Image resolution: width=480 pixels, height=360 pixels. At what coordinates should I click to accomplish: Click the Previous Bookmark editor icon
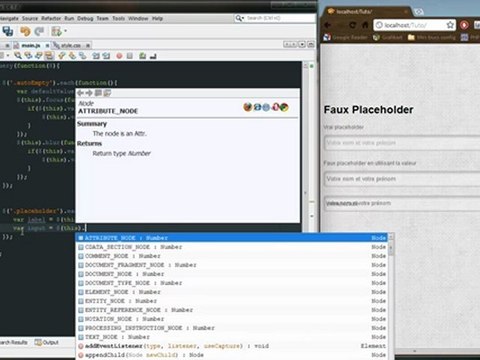(x=62, y=56)
